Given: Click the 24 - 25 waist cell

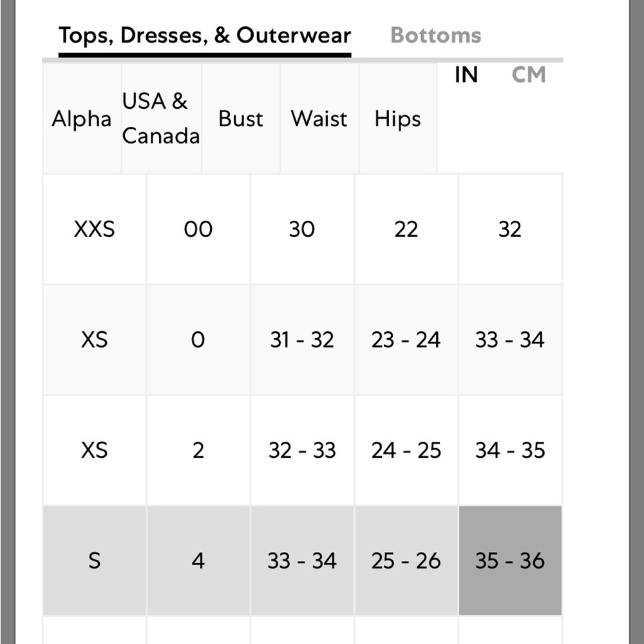Looking at the screenshot, I should click(406, 450).
